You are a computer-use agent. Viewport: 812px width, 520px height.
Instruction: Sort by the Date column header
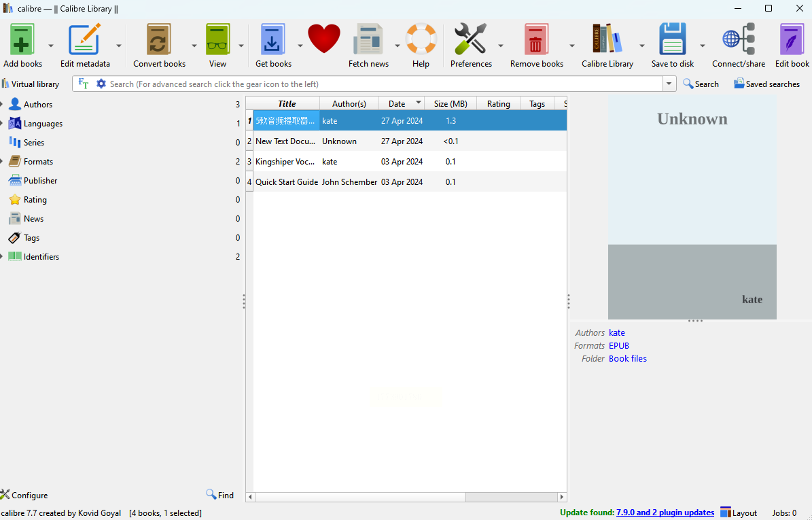402,103
